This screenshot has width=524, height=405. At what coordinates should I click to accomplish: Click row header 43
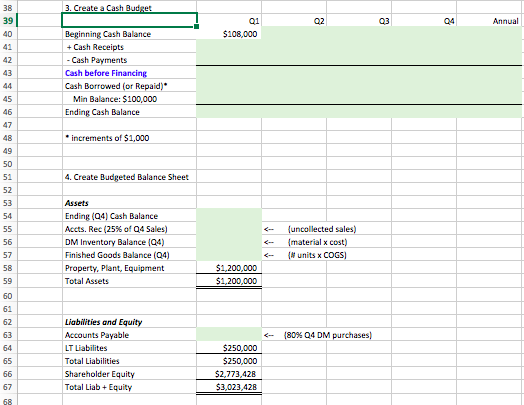tap(8, 73)
